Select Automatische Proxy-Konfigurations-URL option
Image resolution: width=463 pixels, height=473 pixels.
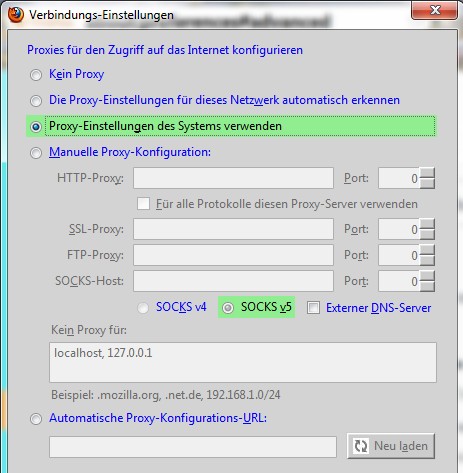coord(36,419)
